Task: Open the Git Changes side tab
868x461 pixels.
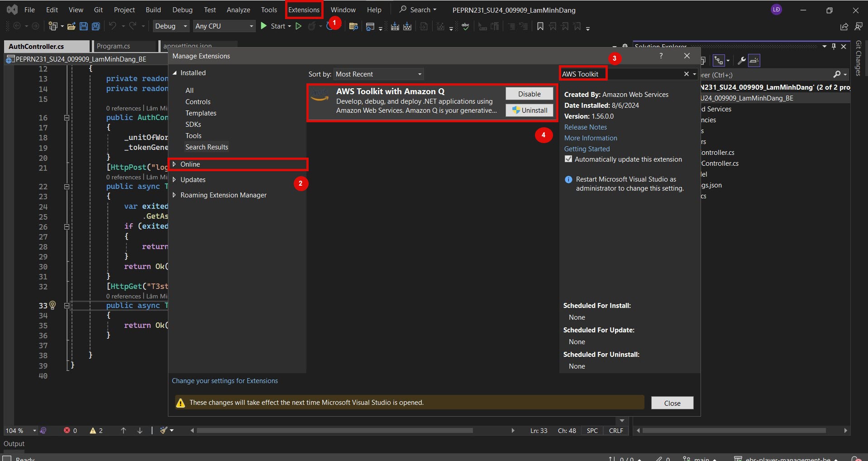Action: (858, 58)
